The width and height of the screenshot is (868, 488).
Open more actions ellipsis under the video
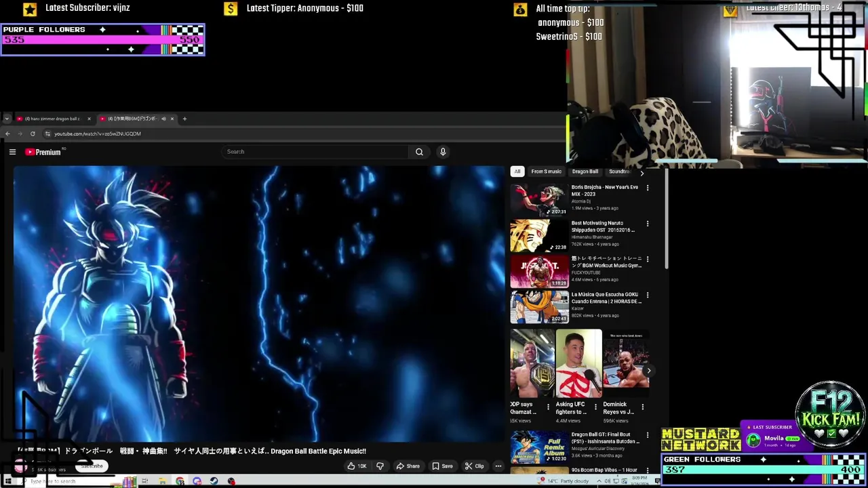click(498, 466)
